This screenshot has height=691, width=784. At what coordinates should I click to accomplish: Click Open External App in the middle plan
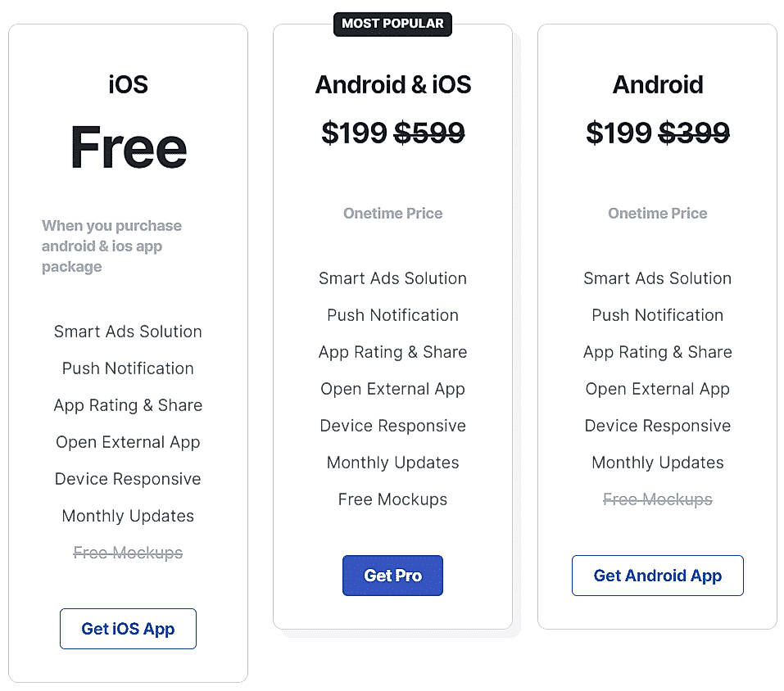tap(392, 389)
